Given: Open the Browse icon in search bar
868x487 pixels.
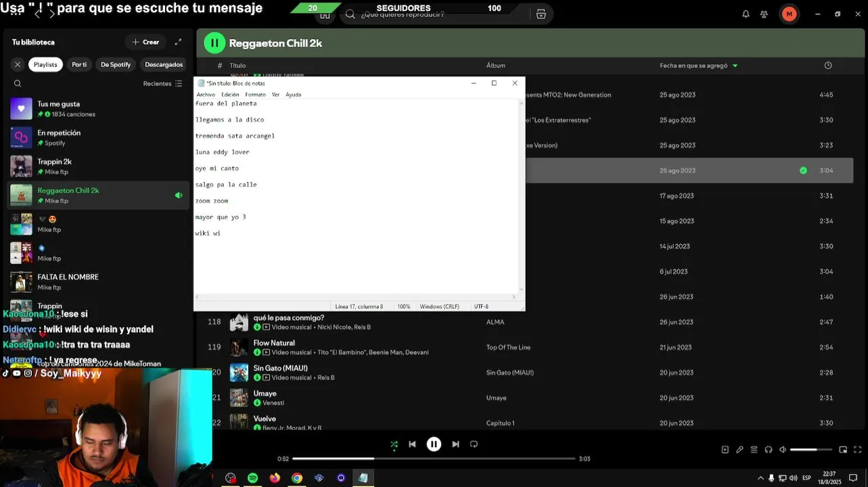Looking at the screenshot, I should tap(541, 14).
